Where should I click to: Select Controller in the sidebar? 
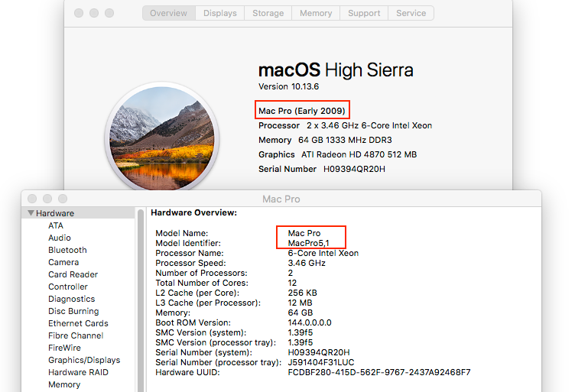click(x=68, y=287)
